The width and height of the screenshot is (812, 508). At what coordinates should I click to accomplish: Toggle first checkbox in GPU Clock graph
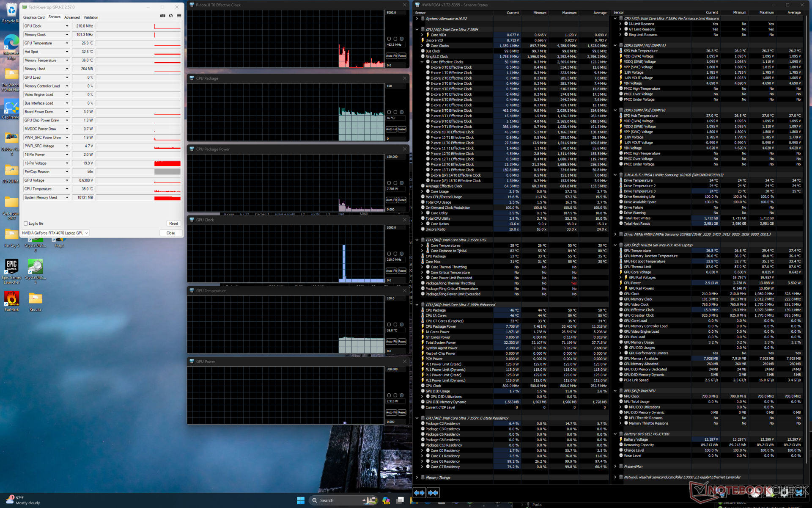click(389, 254)
